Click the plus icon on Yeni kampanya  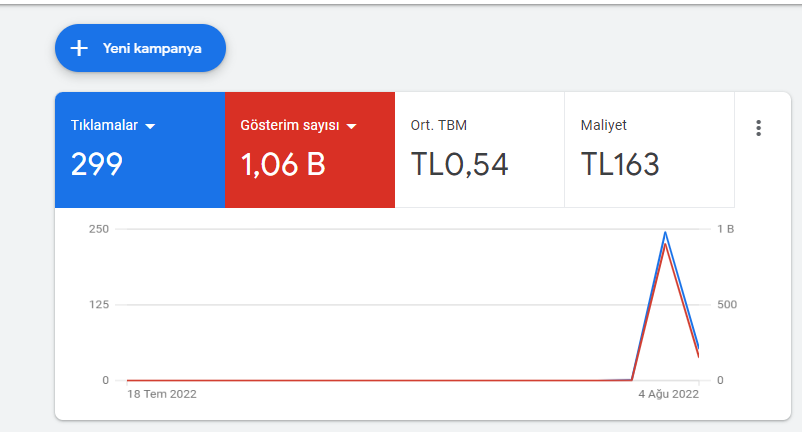pos(79,48)
